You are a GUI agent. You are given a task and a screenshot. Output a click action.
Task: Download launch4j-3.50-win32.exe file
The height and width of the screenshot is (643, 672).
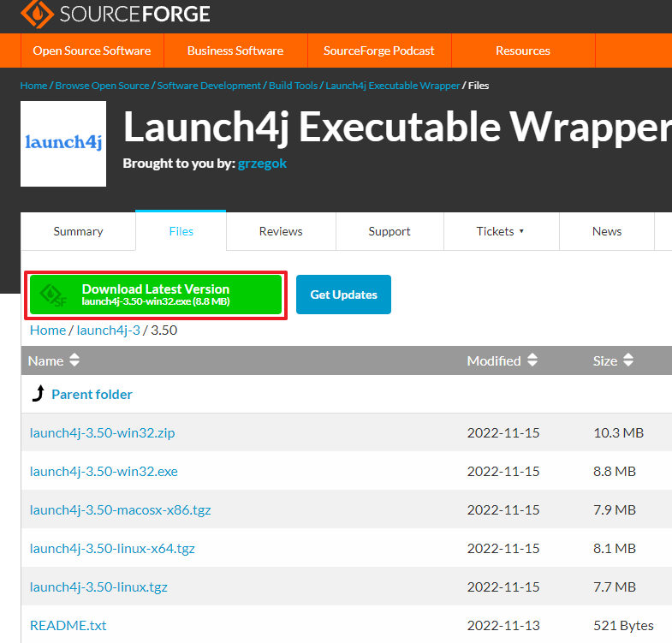104,471
